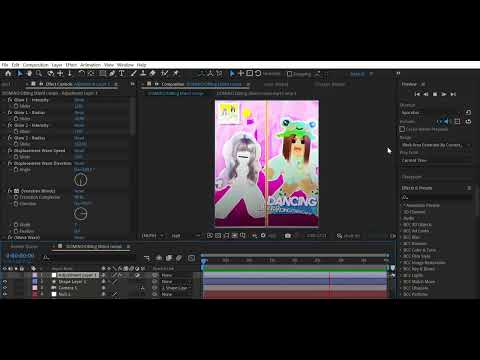480x360 pixels.
Task: Jump to last frame in Preview
Action: pos(453,94)
